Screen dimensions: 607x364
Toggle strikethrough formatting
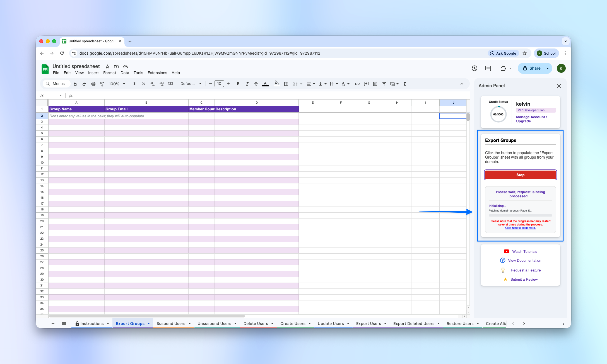pyautogui.click(x=256, y=84)
